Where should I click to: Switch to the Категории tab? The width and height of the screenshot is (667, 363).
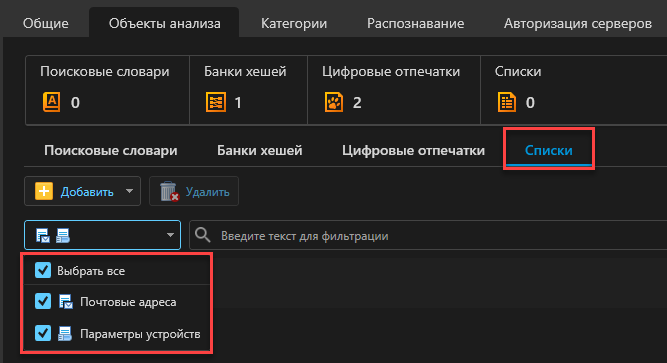[294, 23]
